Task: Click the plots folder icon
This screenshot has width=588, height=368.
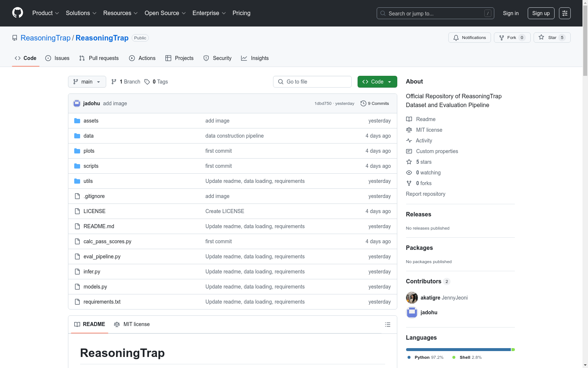Action: tap(77, 151)
